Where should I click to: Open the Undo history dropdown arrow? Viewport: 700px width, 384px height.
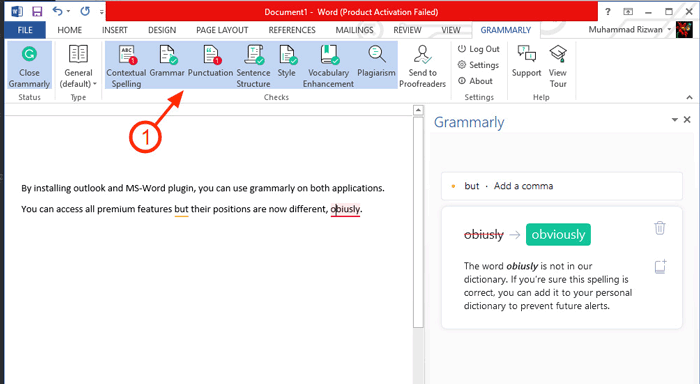(68, 12)
